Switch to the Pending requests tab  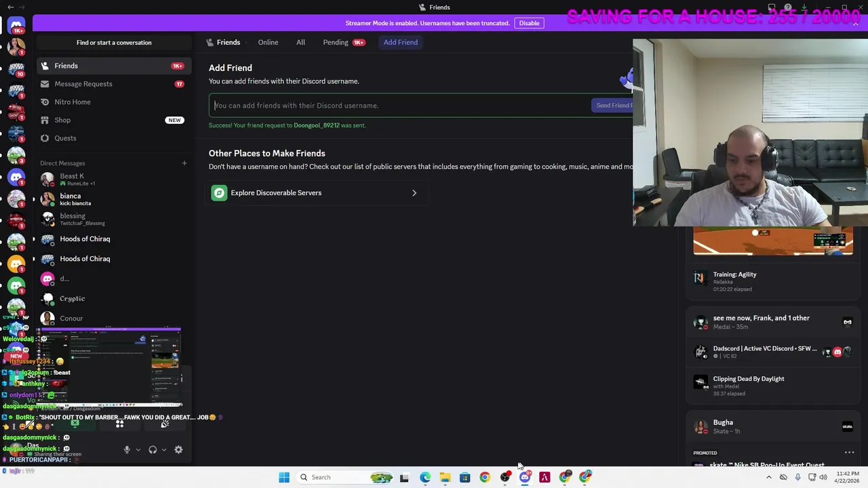tap(344, 42)
